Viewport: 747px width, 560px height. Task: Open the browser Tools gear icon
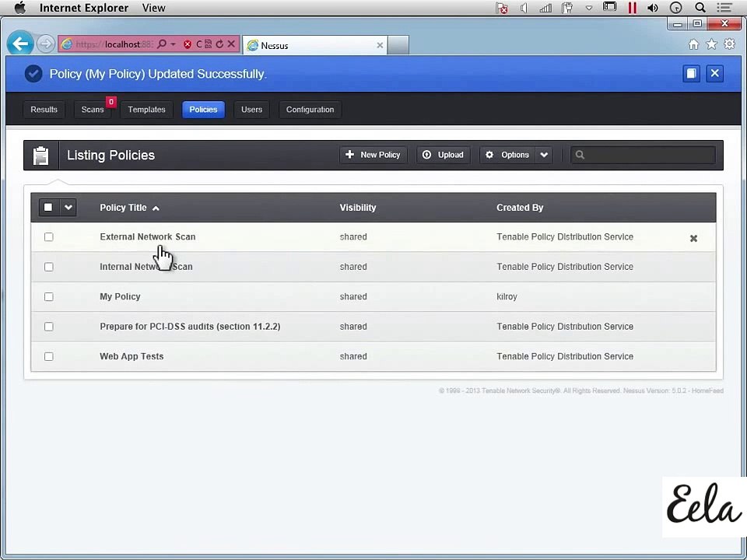point(729,44)
